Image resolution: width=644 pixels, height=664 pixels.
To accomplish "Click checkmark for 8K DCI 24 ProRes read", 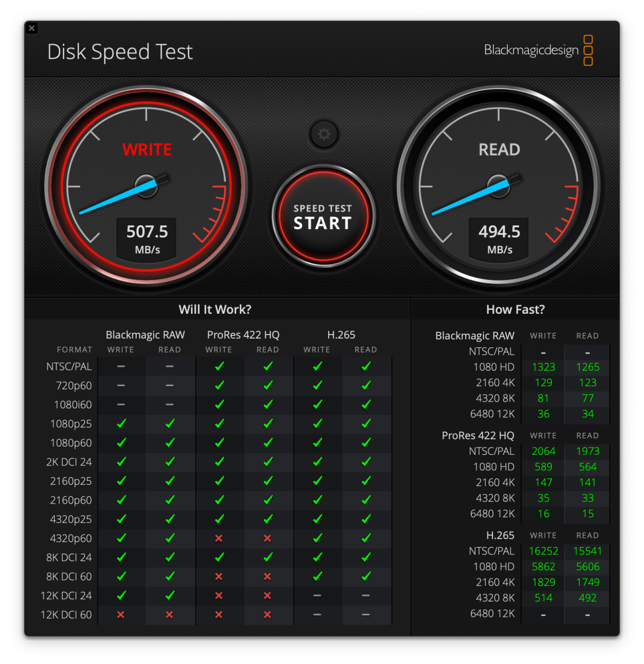I will click(268, 557).
